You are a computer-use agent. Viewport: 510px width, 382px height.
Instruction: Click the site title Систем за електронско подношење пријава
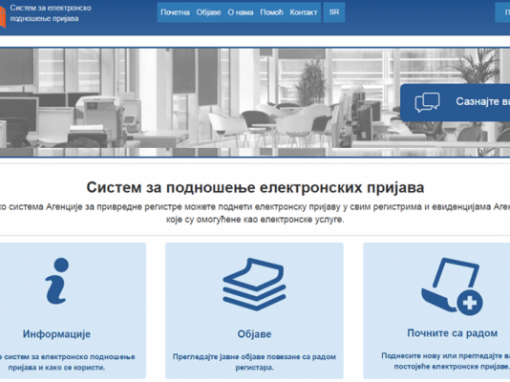click(x=50, y=13)
